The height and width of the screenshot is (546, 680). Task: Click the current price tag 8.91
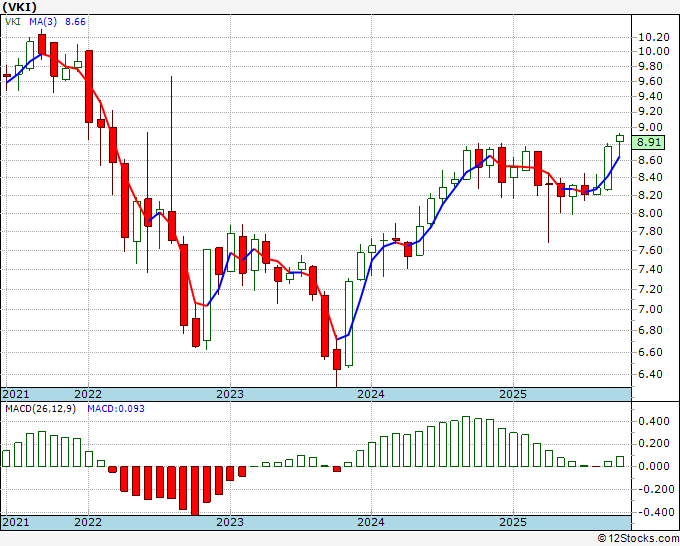pos(648,142)
